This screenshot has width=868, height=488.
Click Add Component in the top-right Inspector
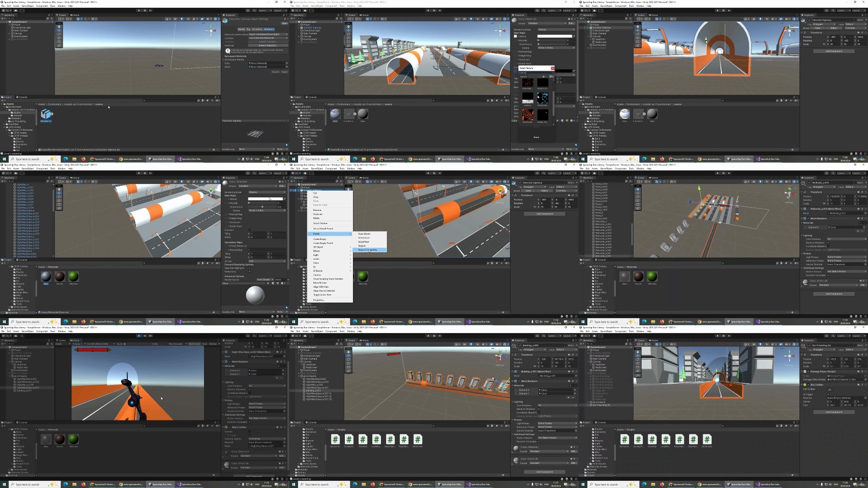click(x=834, y=51)
